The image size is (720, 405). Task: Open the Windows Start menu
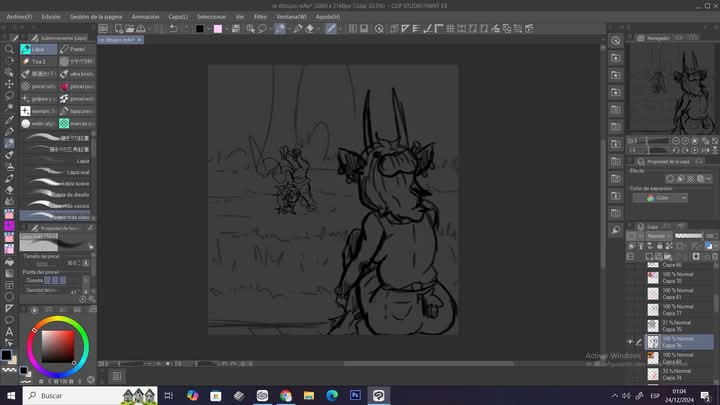click(x=11, y=395)
